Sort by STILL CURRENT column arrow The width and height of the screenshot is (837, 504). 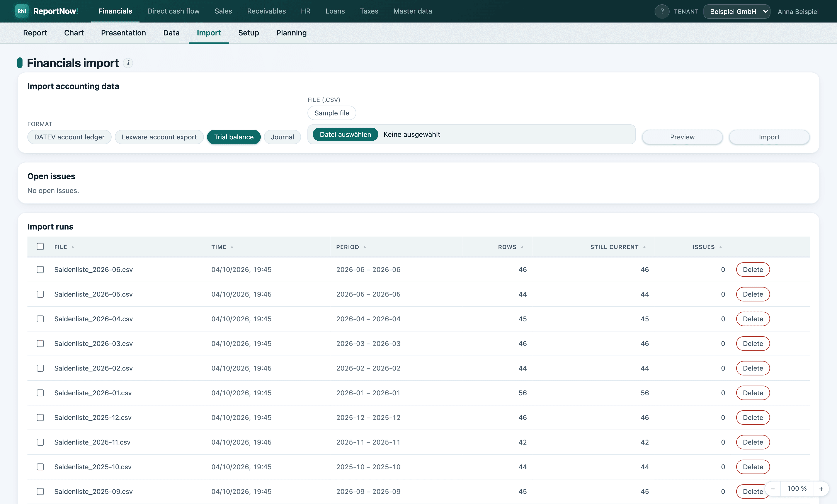click(644, 247)
